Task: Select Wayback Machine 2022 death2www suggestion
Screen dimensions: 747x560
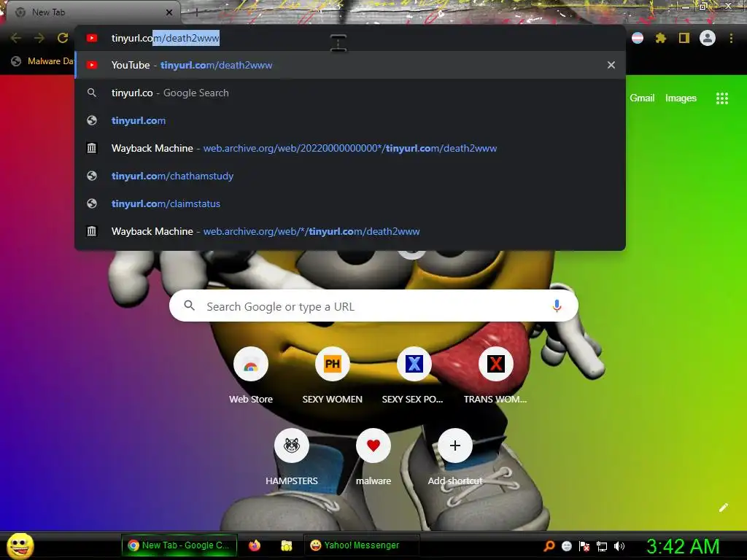Action: (350, 148)
